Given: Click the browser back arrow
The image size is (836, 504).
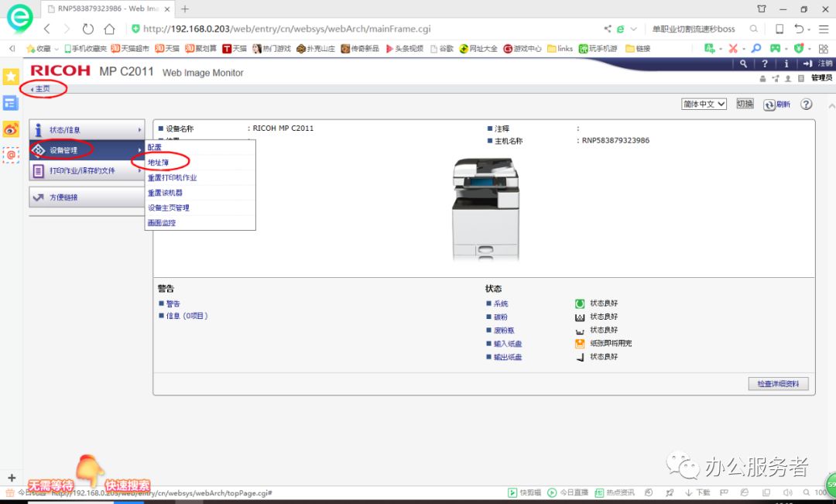Looking at the screenshot, I should pos(47,29).
